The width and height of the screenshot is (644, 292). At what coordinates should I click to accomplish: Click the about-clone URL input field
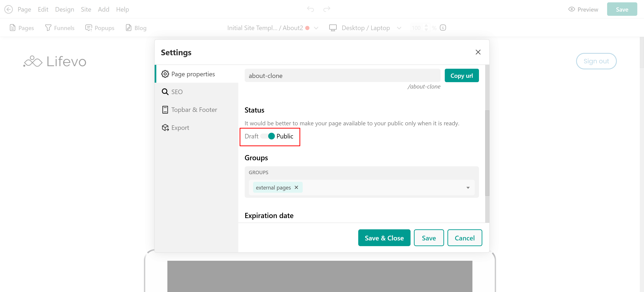[x=342, y=76]
